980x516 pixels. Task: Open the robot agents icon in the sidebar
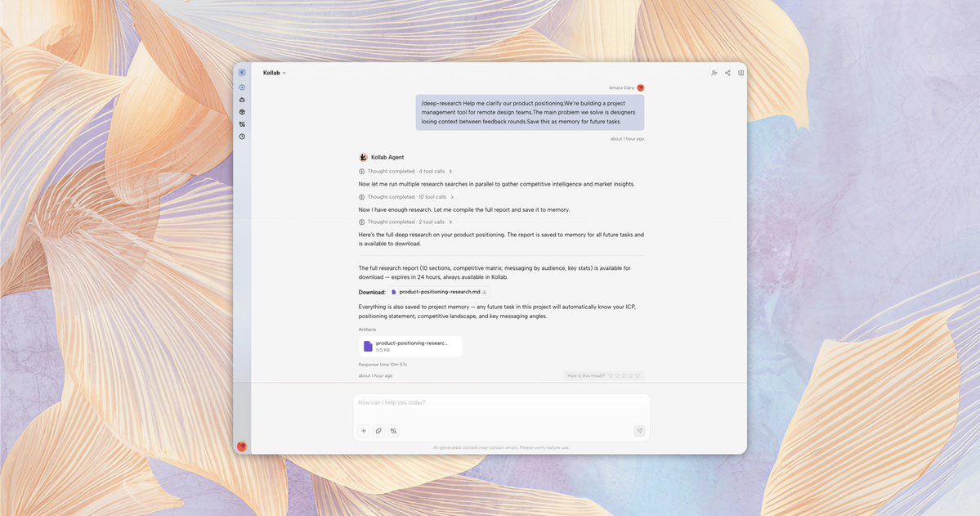coord(242,100)
